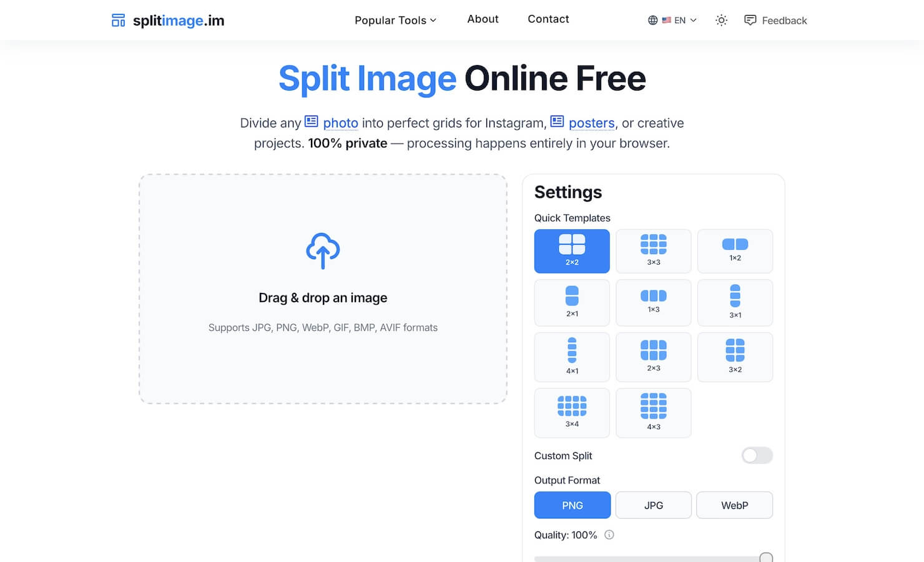Screen dimensions: 924x562
Task: Choose the 4×3 grid template
Action: coord(654,413)
